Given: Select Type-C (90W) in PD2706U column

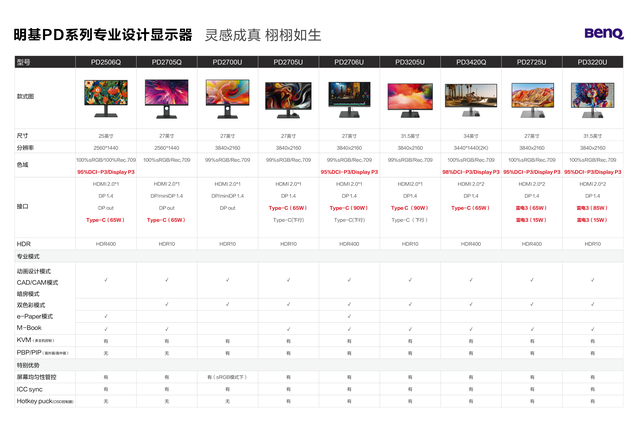Looking at the screenshot, I should click(349, 208).
